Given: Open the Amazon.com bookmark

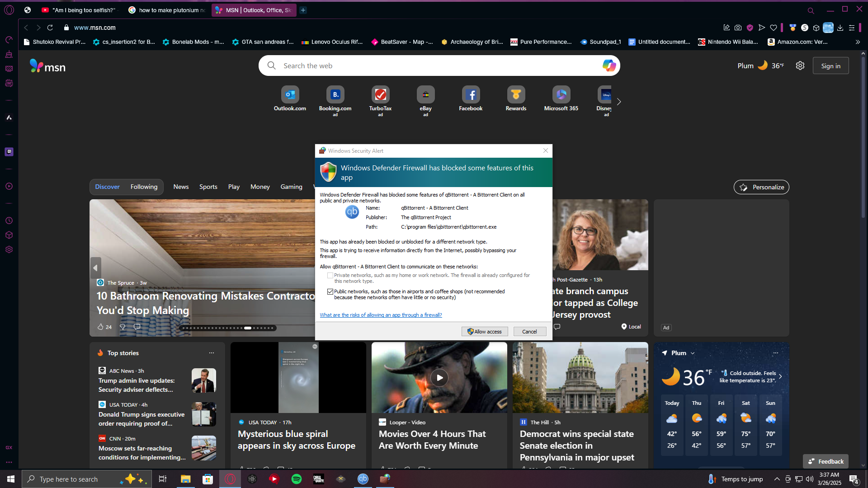Looking at the screenshot, I should click(797, 42).
